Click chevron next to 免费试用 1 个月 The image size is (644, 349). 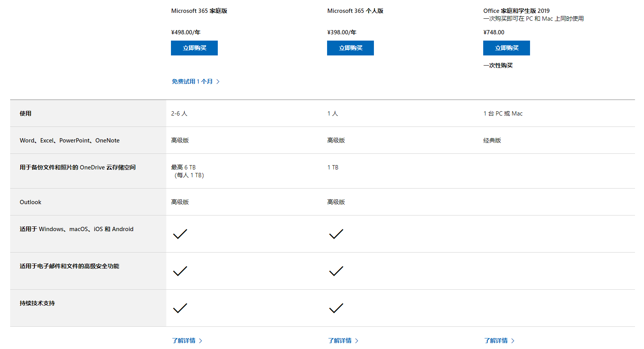tap(218, 81)
